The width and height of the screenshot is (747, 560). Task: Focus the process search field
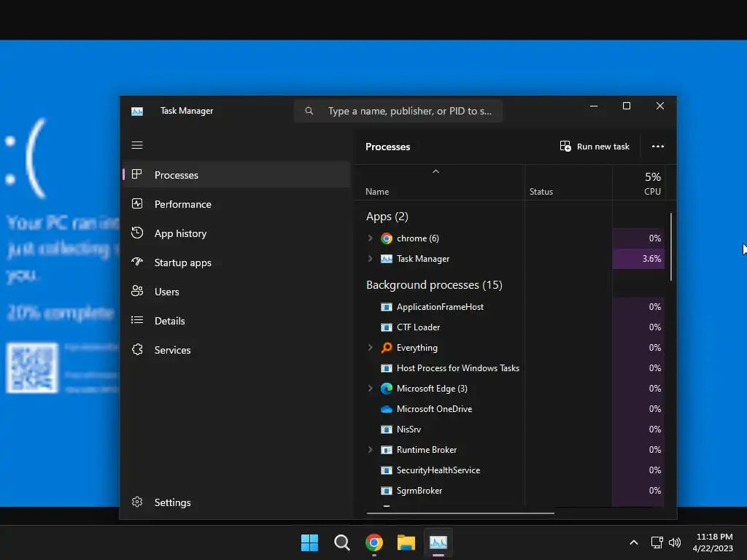[x=398, y=111]
